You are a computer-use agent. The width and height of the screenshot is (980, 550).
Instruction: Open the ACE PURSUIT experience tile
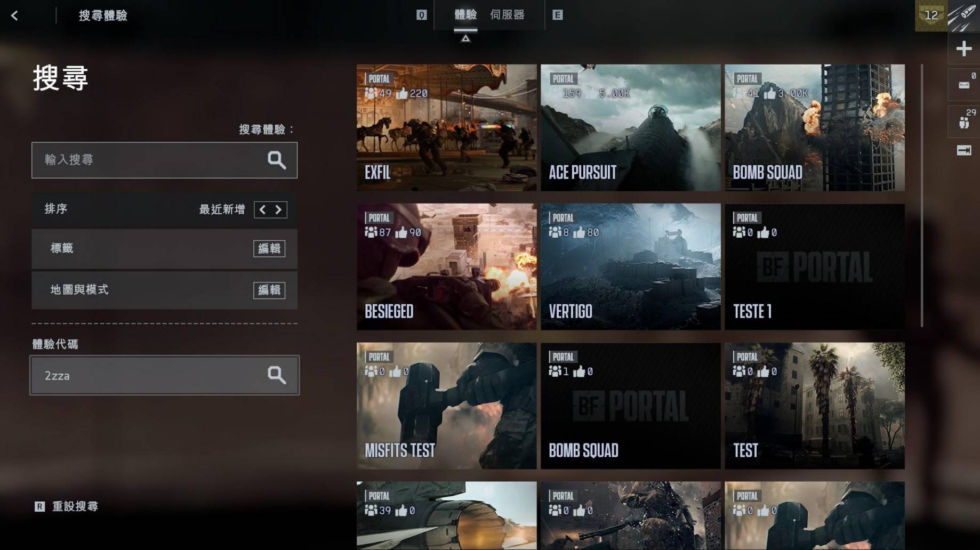(x=630, y=128)
